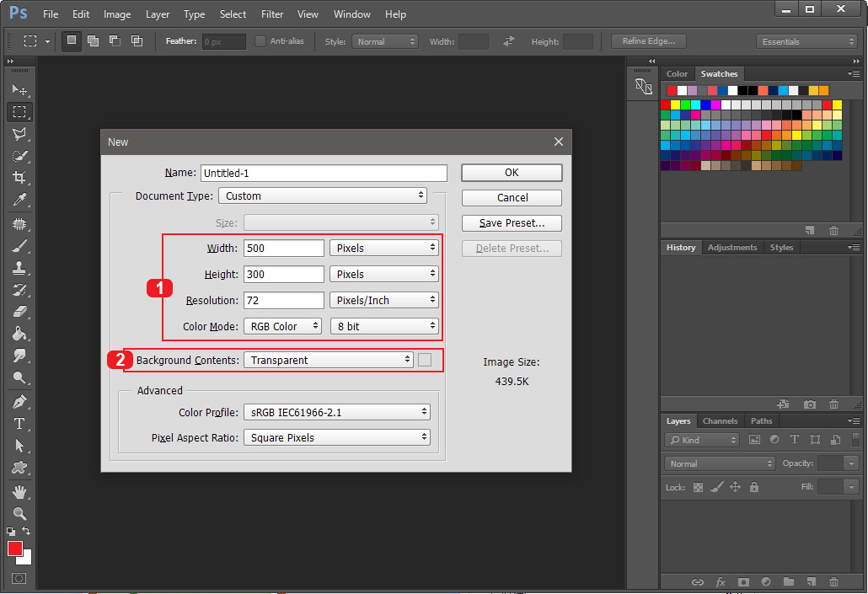Image resolution: width=868 pixels, height=594 pixels.
Task: Select the Eraser tool
Action: [x=19, y=312]
